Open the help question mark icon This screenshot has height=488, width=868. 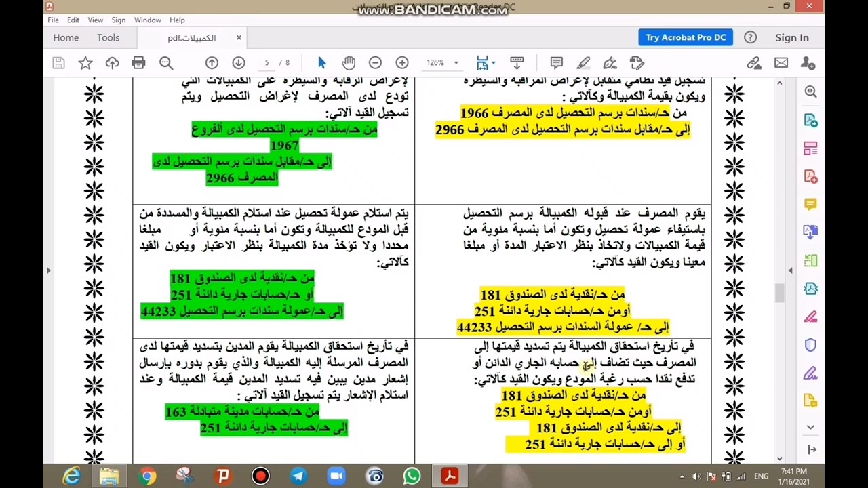[x=750, y=38]
